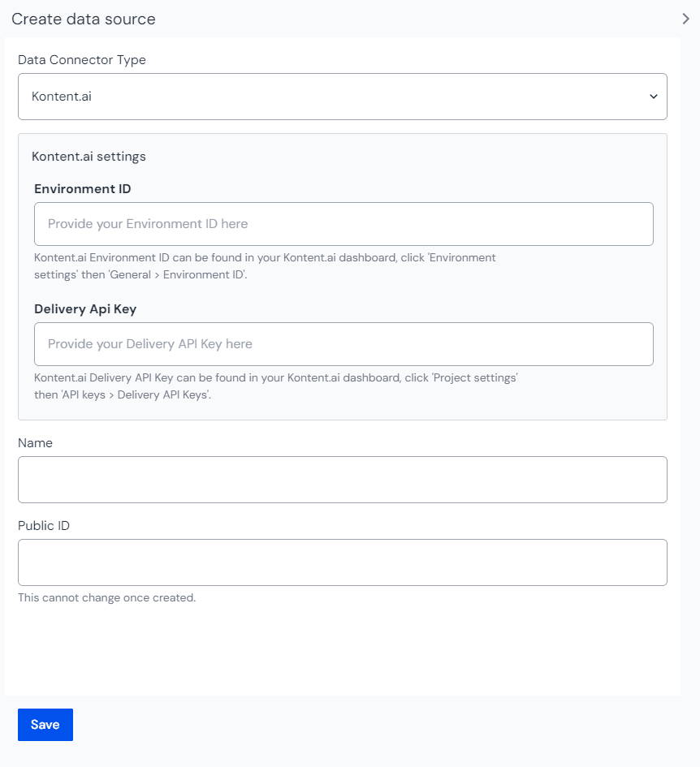
Task: Click the Name input field
Action: [x=342, y=479]
